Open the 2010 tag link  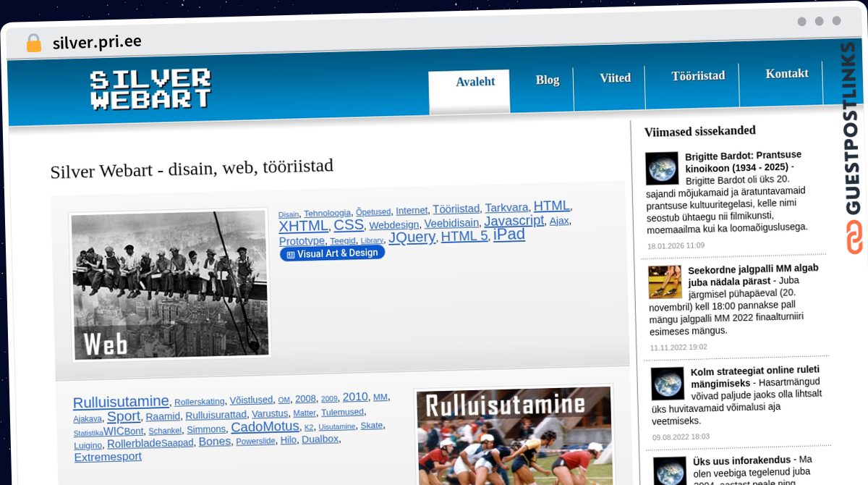point(355,397)
